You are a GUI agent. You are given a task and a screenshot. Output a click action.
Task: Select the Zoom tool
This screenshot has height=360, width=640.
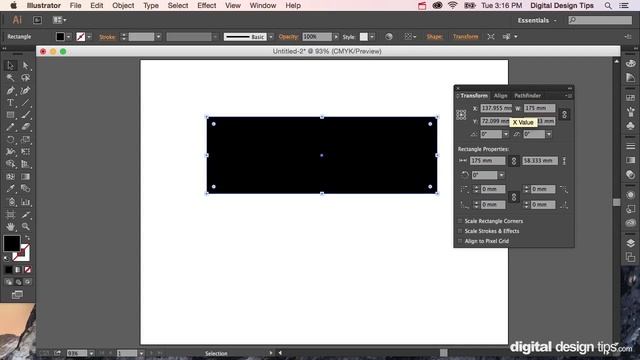pos(25,227)
